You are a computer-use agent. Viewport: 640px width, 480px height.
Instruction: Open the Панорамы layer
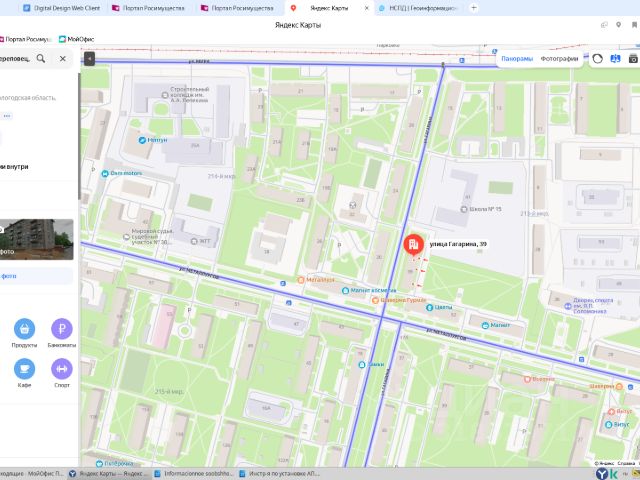click(517, 59)
